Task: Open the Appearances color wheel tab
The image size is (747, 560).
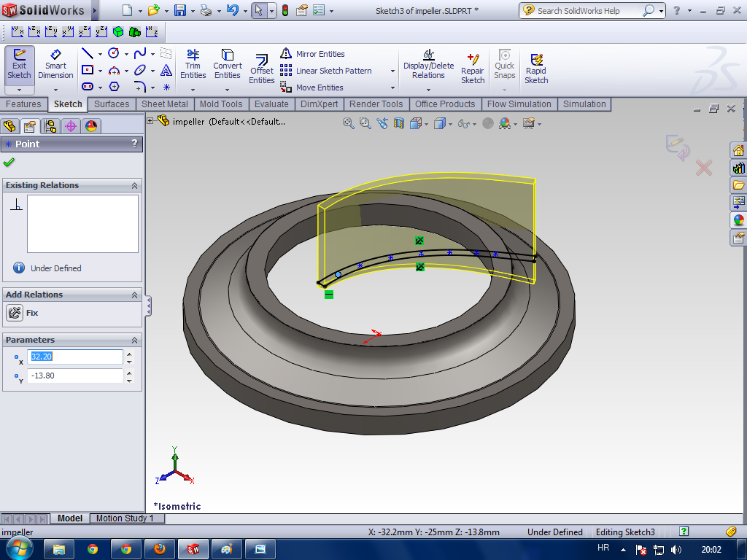Action: (x=91, y=126)
